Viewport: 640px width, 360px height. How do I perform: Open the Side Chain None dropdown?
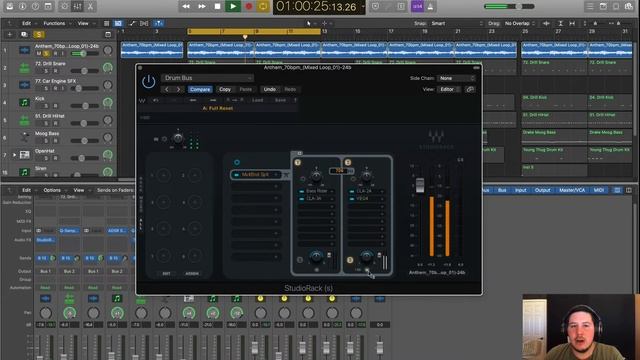click(x=456, y=78)
